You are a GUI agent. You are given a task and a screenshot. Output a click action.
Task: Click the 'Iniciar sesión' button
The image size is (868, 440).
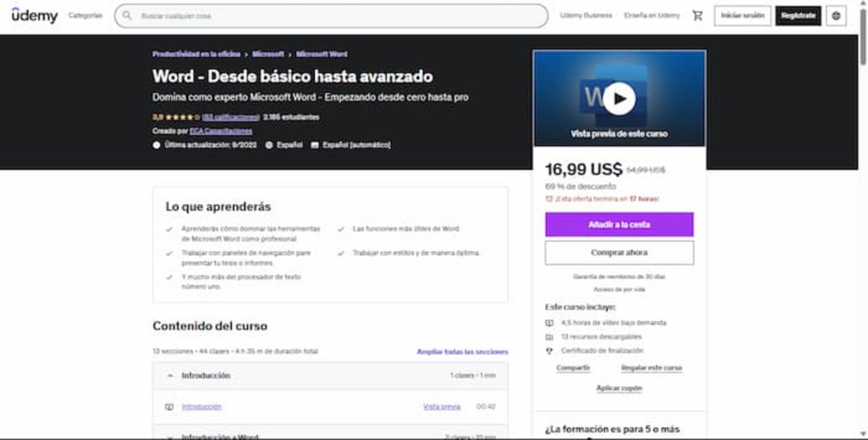click(742, 15)
